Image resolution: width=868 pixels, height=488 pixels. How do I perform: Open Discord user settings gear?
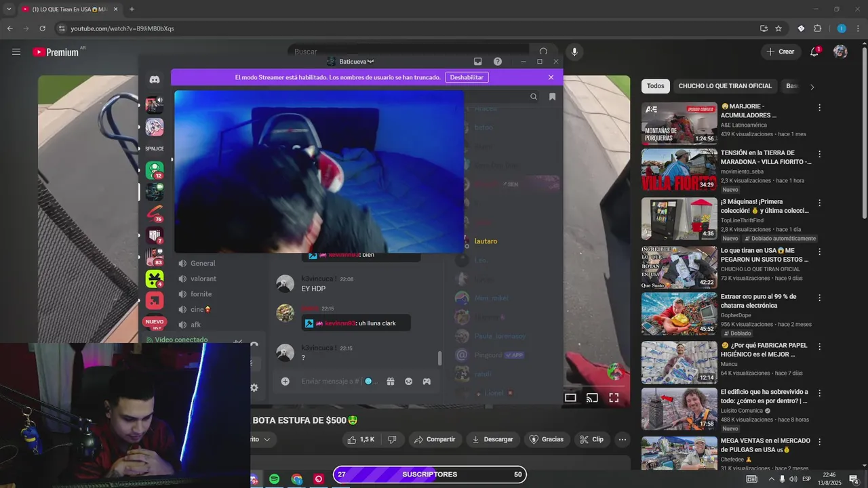[x=254, y=388]
